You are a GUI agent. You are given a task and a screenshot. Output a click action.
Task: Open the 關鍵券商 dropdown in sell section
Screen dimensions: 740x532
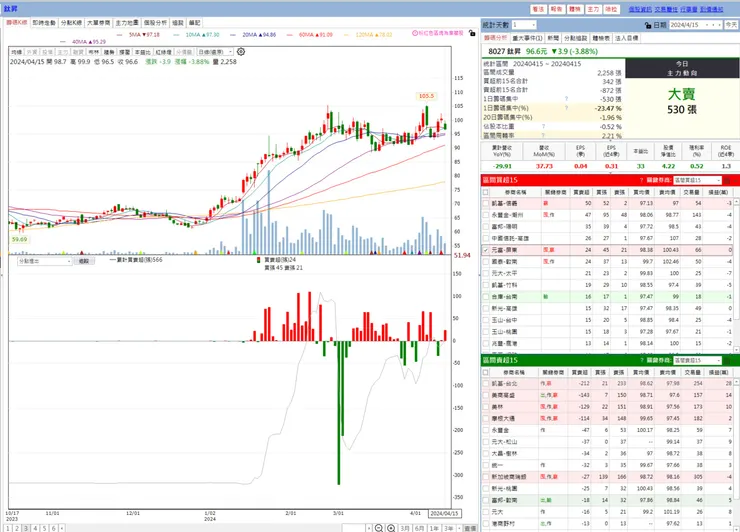[x=697, y=360]
